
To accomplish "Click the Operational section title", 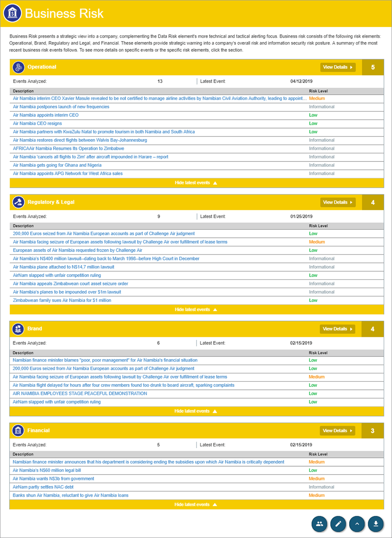I will point(42,67).
